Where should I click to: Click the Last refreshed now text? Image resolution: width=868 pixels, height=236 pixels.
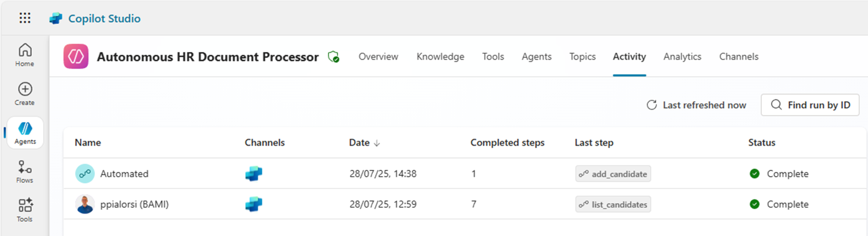click(705, 105)
